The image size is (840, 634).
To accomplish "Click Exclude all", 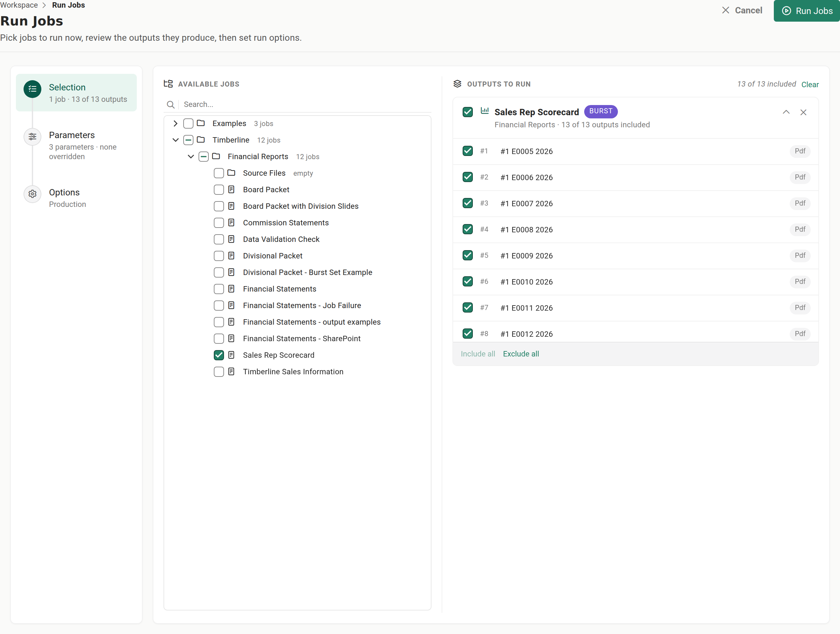I will [521, 354].
